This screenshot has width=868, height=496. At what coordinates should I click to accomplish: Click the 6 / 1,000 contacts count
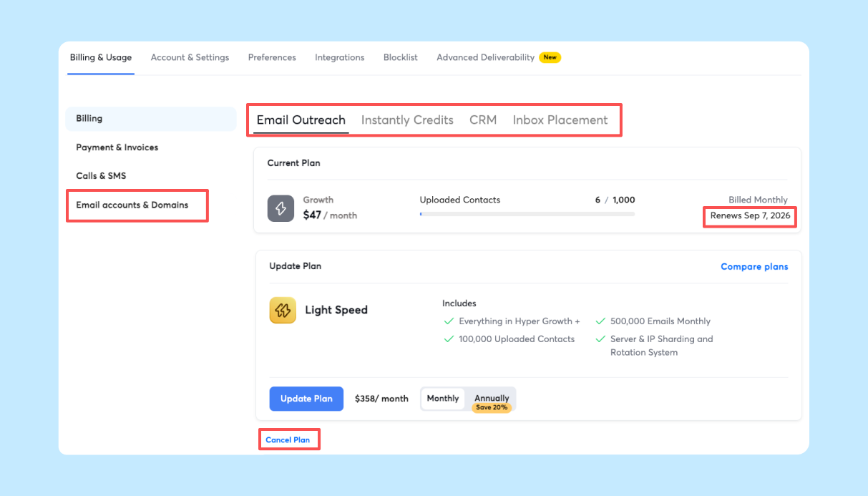[x=615, y=200]
